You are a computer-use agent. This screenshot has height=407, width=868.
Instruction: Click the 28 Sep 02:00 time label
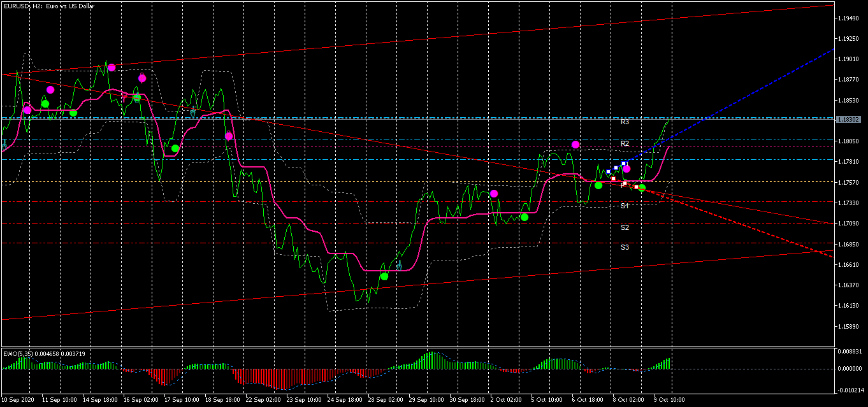pos(386,400)
